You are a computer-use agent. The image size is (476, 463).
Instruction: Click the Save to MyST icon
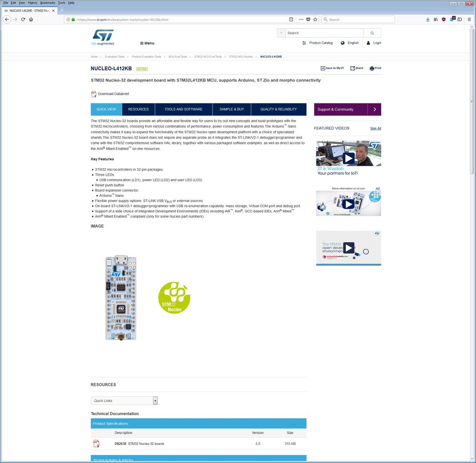(x=323, y=68)
